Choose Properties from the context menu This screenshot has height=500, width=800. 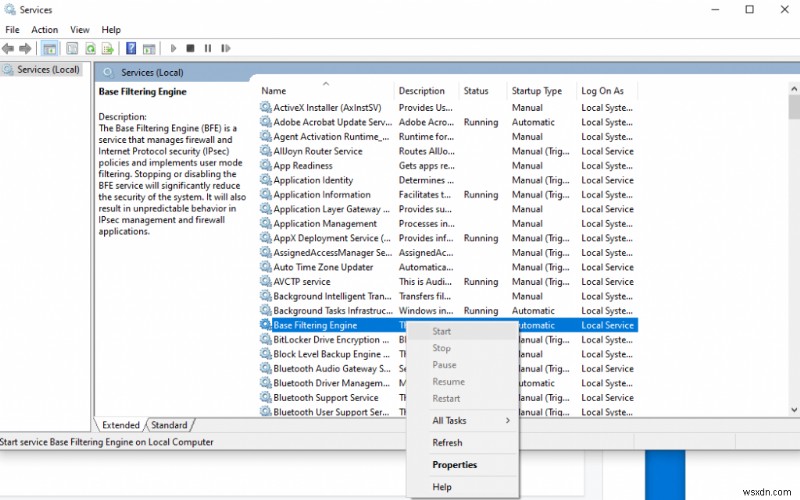click(454, 465)
